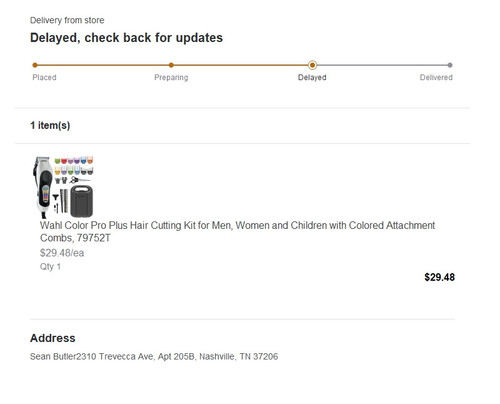The image size is (500, 404).
Task: Click the Delayed, check back for updates heading
Action: (126, 38)
